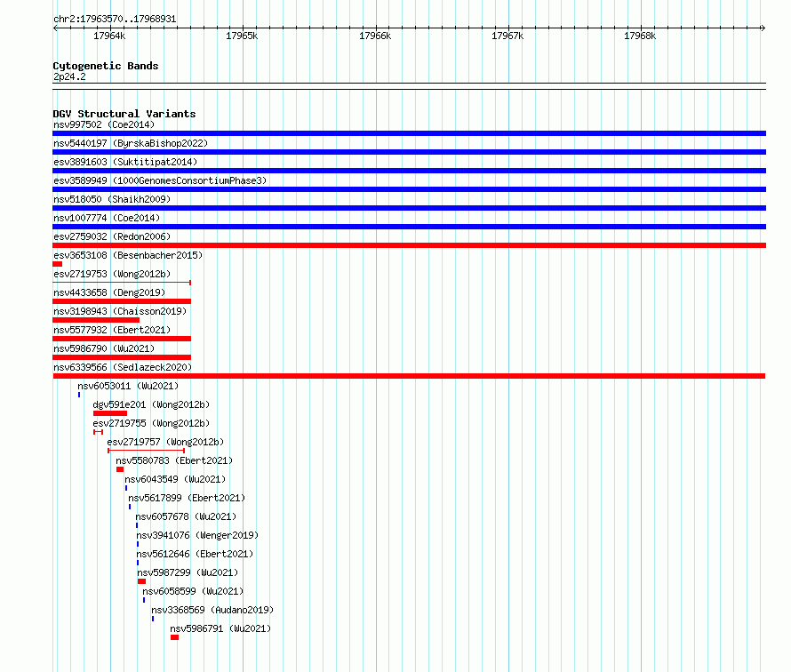Click nsv3198943 (Chaisson2019) label

click(120, 311)
